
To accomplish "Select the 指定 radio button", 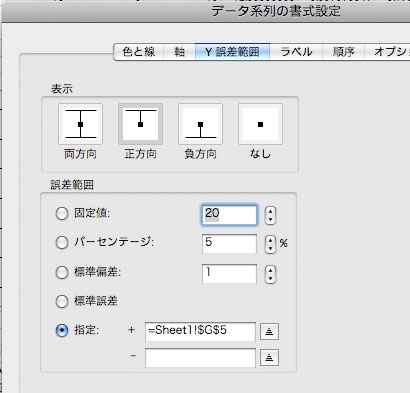I will [62, 331].
